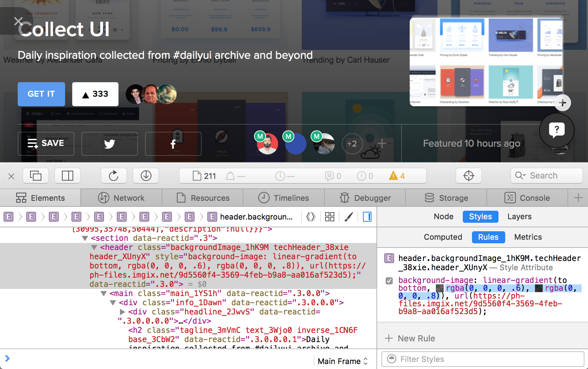Select the Layers sidebar panel
The width and height of the screenshot is (588, 369).
519,217
